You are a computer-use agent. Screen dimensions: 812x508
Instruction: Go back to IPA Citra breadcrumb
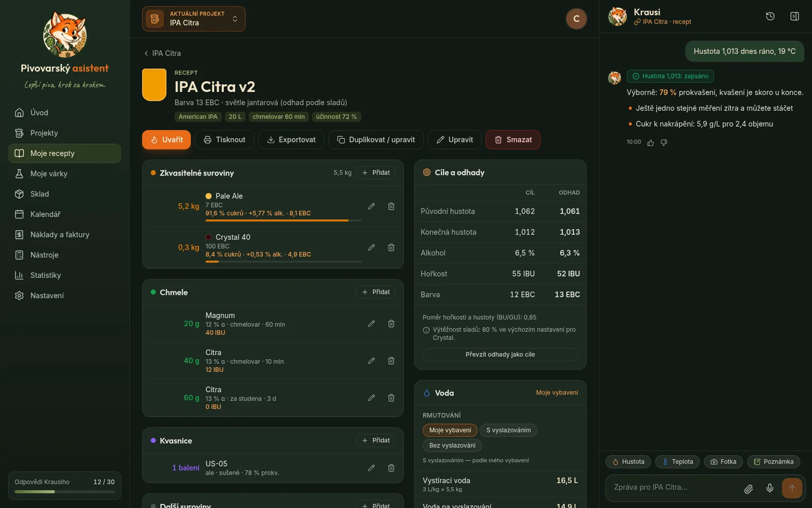(162, 53)
